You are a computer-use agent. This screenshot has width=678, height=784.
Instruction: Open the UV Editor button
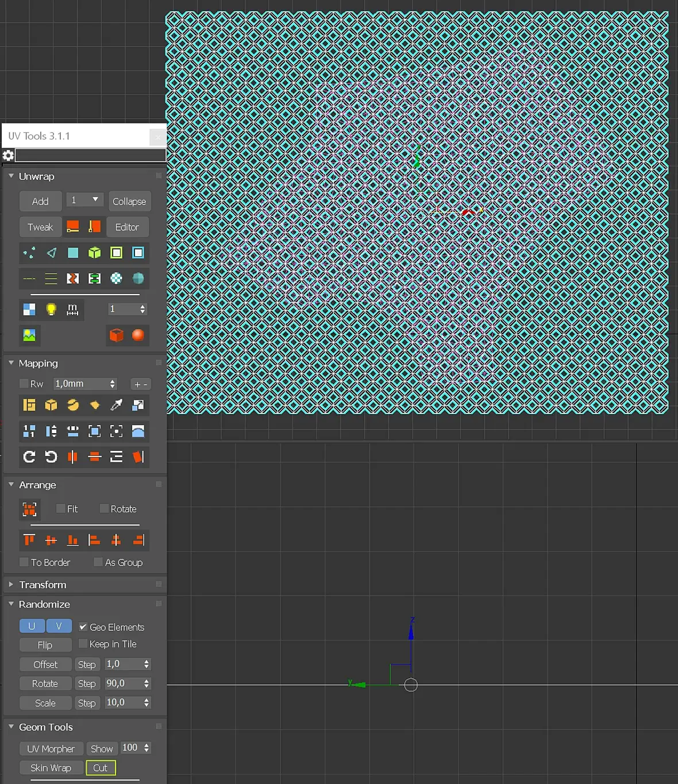[x=127, y=227]
